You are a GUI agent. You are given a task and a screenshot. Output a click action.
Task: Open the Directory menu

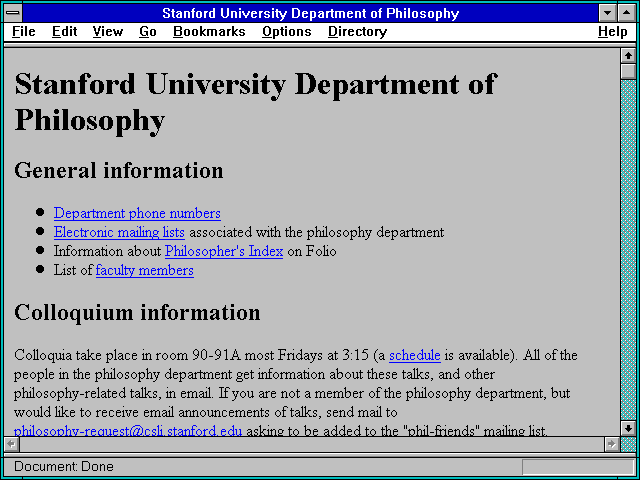pos(357,31)
